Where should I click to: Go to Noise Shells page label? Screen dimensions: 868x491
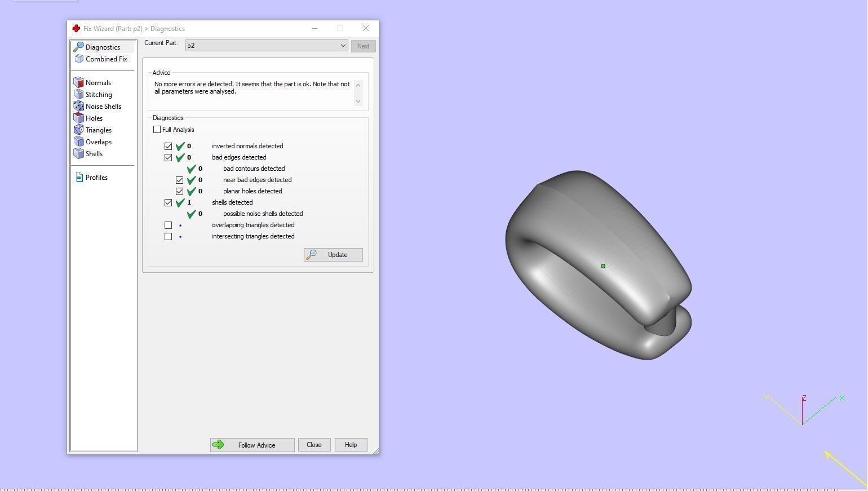click(103, 107)
